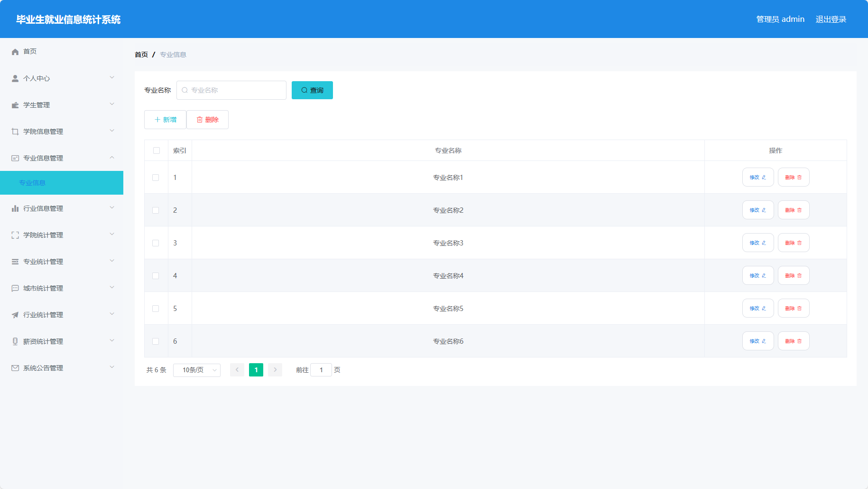Expand the 城市统计管理 chevron
Screen dimensions: 868x489
pyautogui.click(x=112, y=287)
